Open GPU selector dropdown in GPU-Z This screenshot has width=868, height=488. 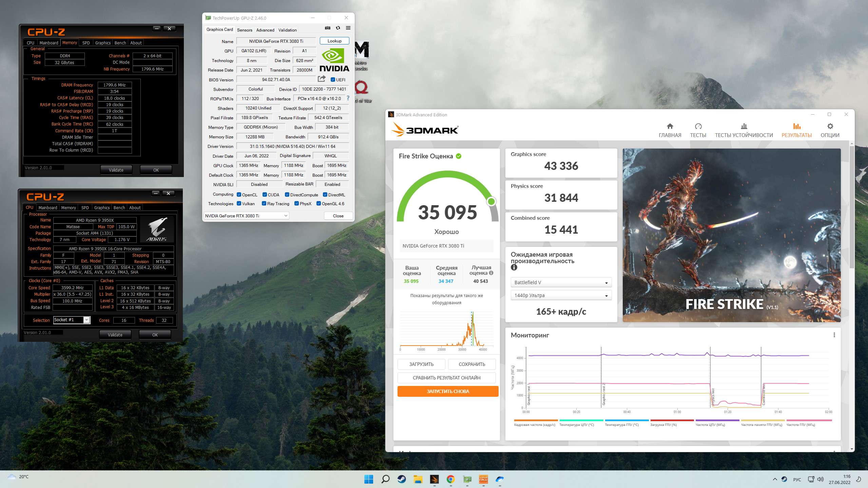[x=246, y=216]
